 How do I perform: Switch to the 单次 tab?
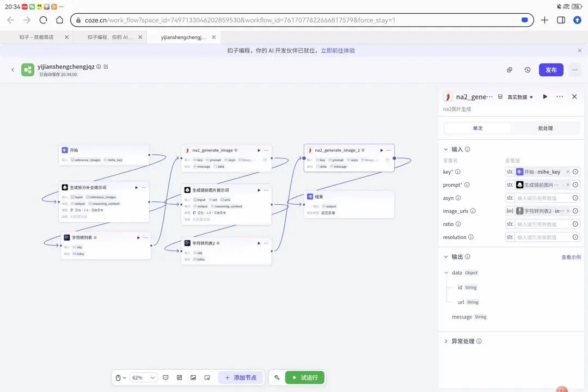(477, 128)
